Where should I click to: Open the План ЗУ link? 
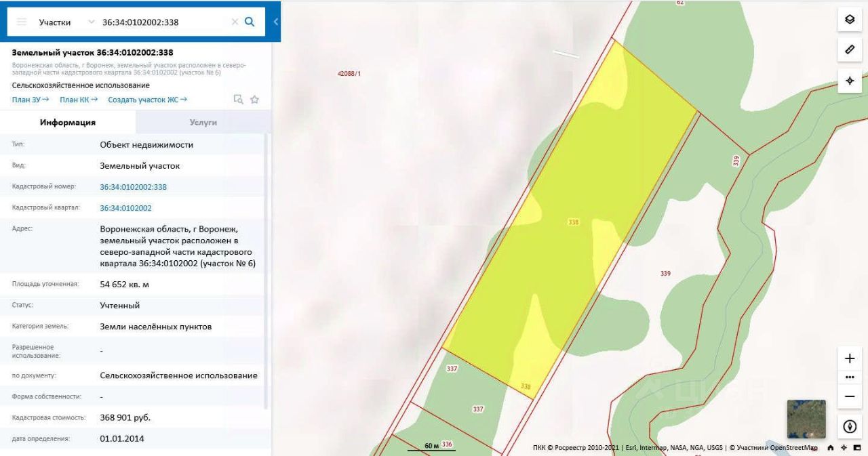point(31,100)
